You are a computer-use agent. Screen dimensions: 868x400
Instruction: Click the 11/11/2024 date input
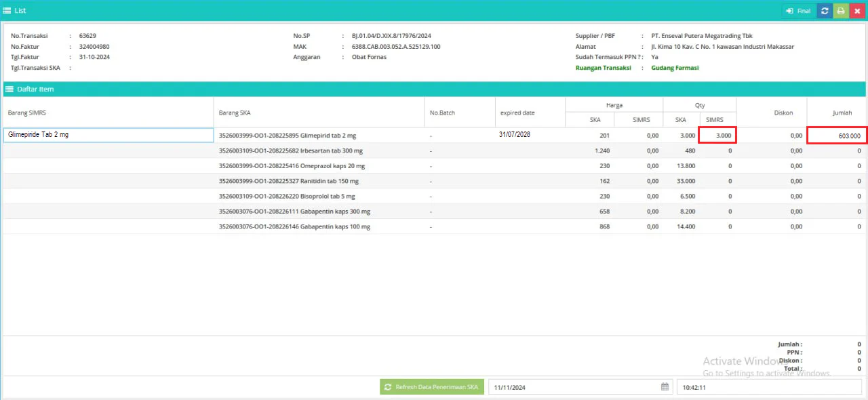pos(580,387)
